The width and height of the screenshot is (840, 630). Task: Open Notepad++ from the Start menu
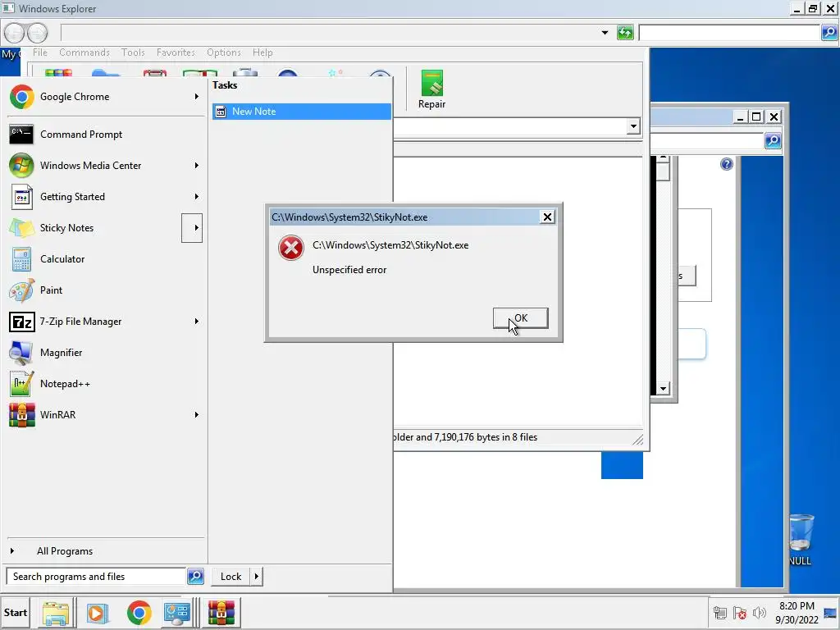click(65, 384)
